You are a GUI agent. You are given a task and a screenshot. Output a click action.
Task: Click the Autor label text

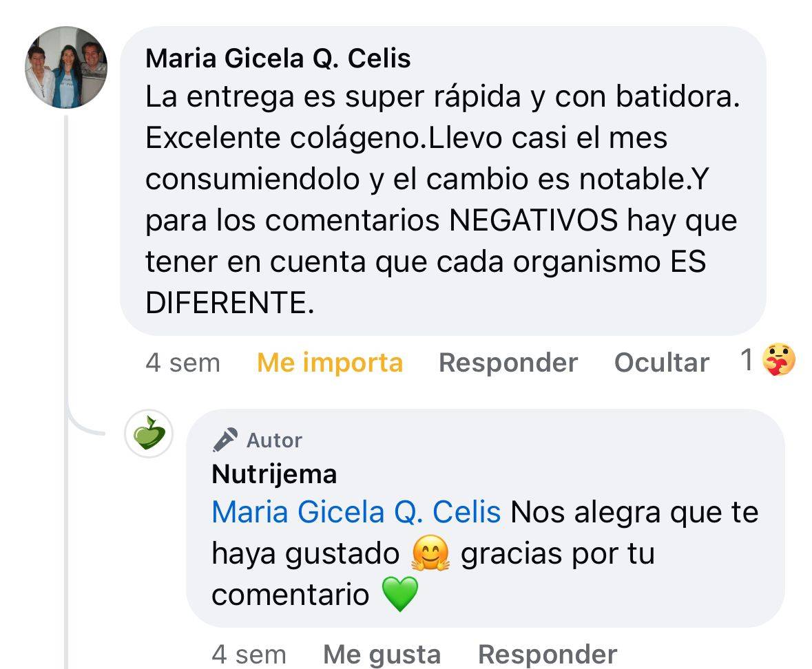coord(274,440)
